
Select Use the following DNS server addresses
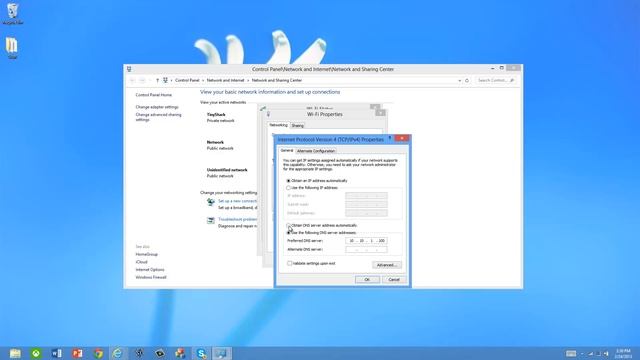pyautogui.click(x=288, y=233)
